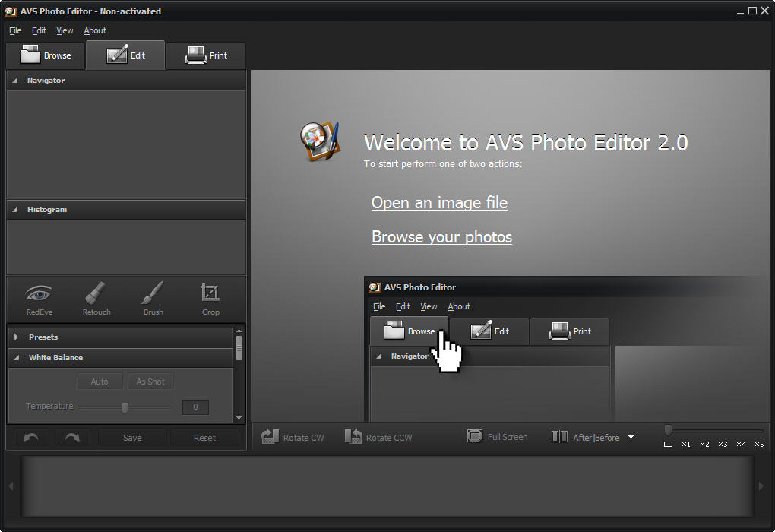Toggle the After|Before comparison view
775x532 pixels.
[x=586, y=437]
